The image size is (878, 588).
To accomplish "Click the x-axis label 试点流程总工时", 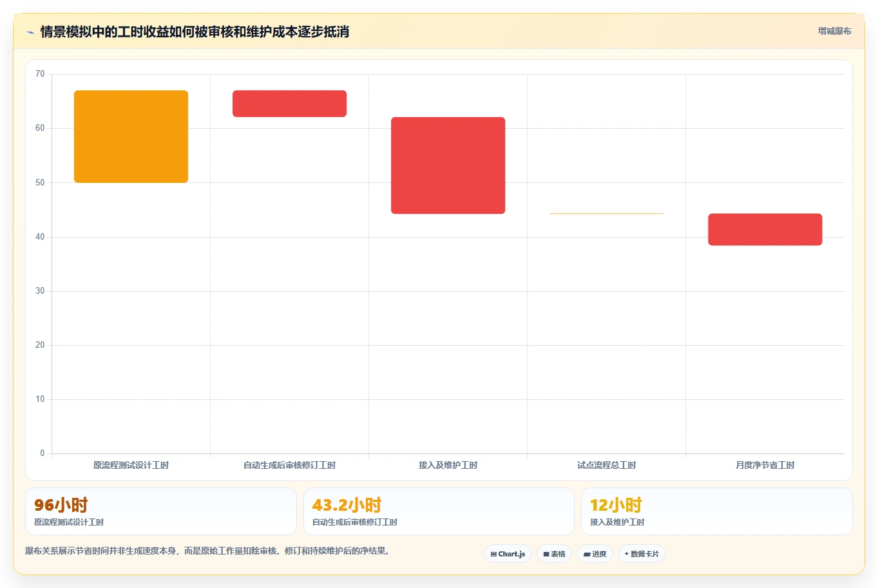I will point(606,465).
